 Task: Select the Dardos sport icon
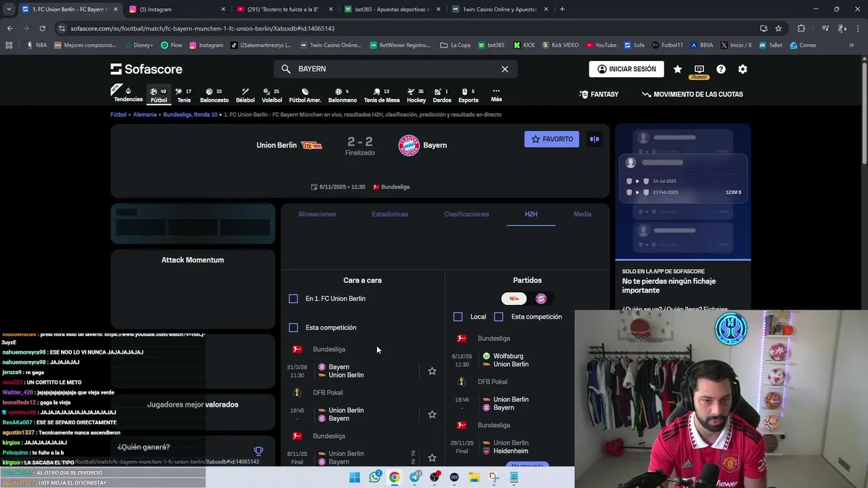coord(442,95)
